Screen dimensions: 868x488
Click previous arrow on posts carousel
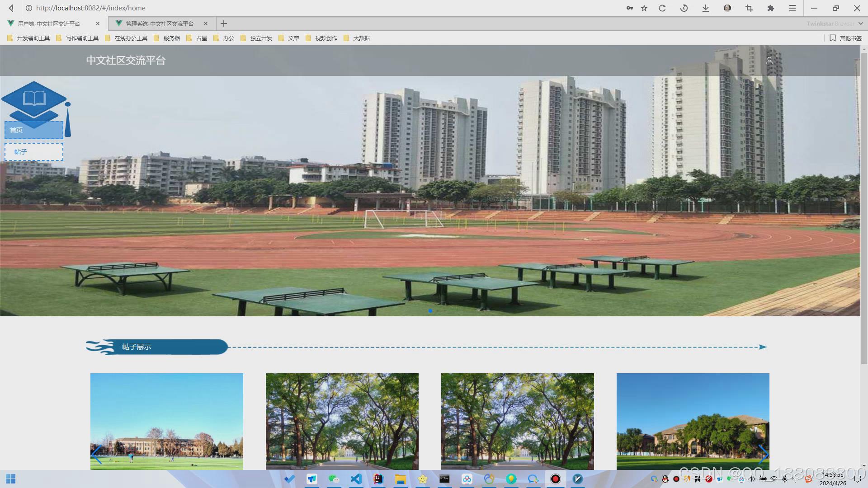click(96, 454)
